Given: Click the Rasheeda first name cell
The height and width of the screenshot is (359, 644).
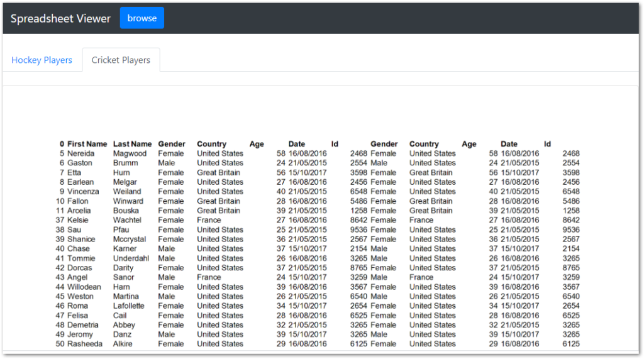Looking at the screenshot, I should (x=85, y=345).
